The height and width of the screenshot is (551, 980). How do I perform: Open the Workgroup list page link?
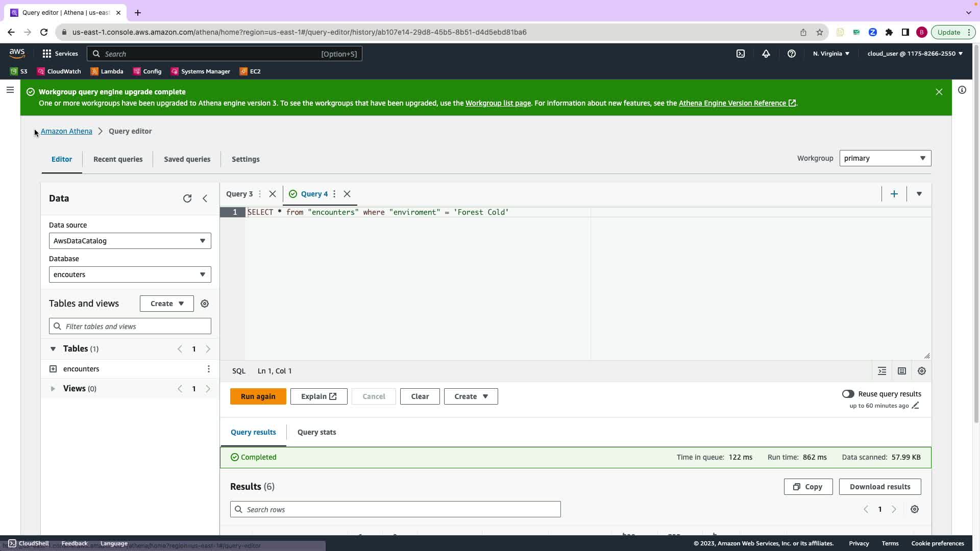tap(498, 103)
